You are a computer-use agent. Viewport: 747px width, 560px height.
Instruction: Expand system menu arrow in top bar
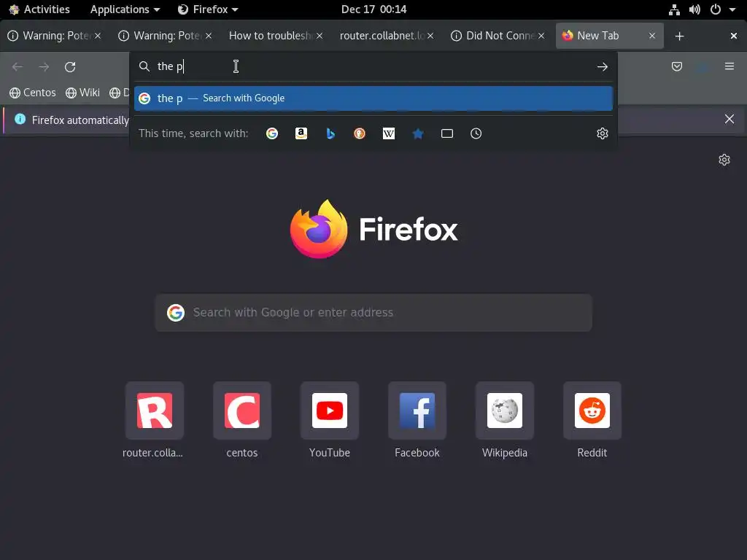(x=732, y=9)
